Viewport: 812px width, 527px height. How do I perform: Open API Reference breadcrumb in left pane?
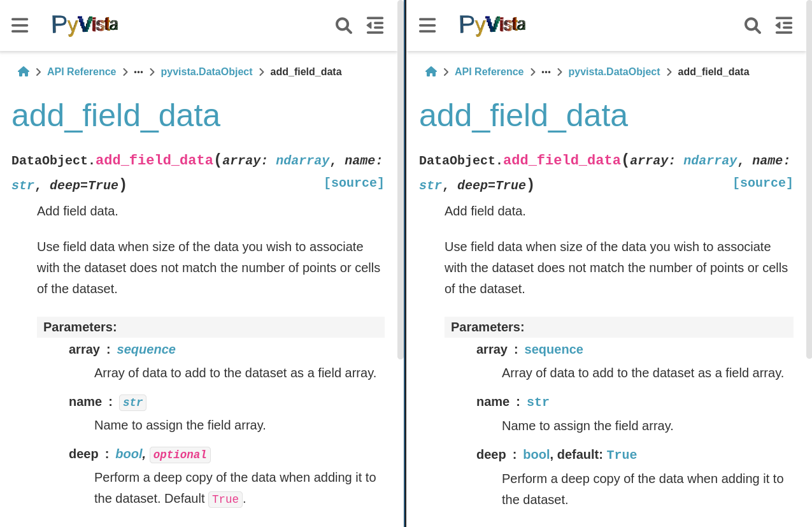82,72
